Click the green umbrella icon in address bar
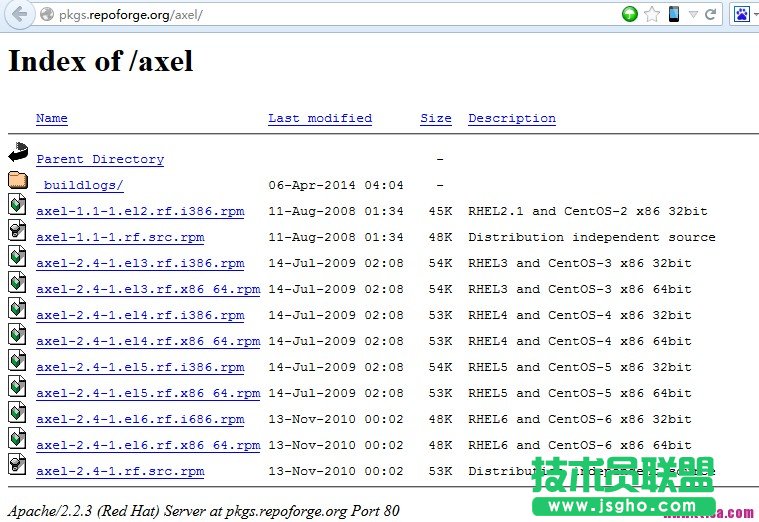The height and width of the screenshot is (522, 759). 629,14
